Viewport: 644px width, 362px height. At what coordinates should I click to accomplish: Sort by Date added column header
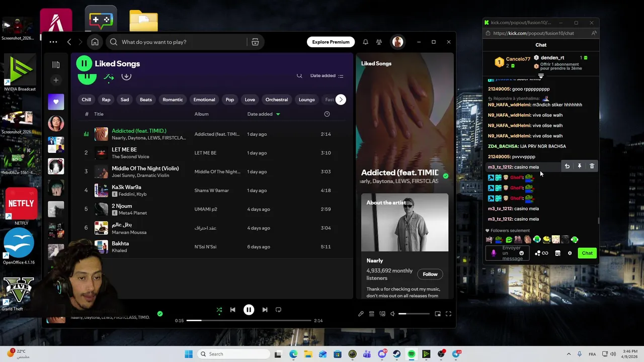[264, 114]
